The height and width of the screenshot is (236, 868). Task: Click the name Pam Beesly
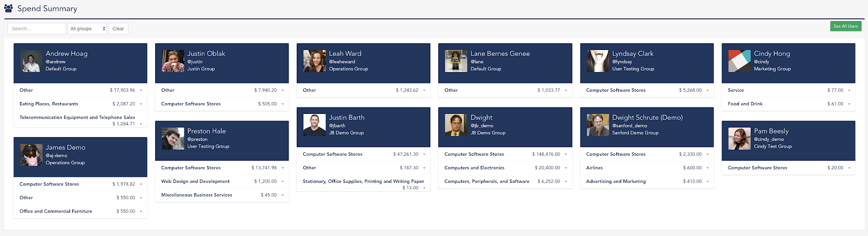771,131
